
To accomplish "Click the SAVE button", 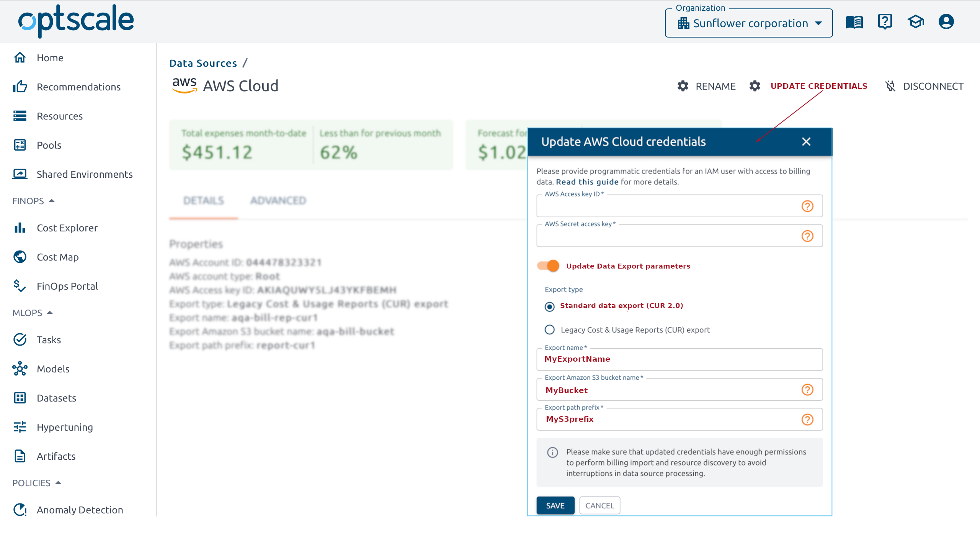I will pyautogui.click(x=555, y=506).
